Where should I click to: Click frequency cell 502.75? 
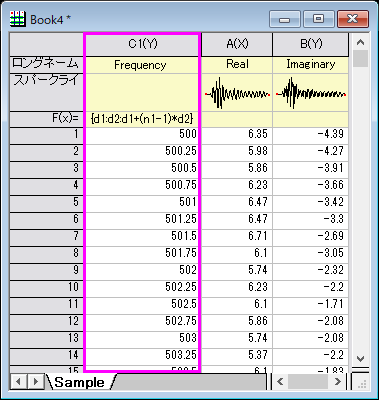[142, 323]
